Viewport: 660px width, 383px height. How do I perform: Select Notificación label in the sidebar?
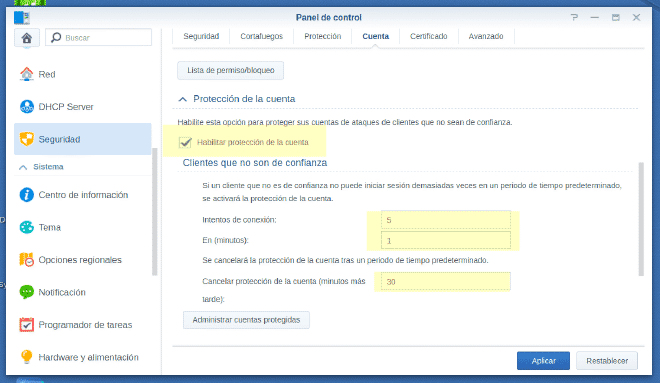[62, 293]
